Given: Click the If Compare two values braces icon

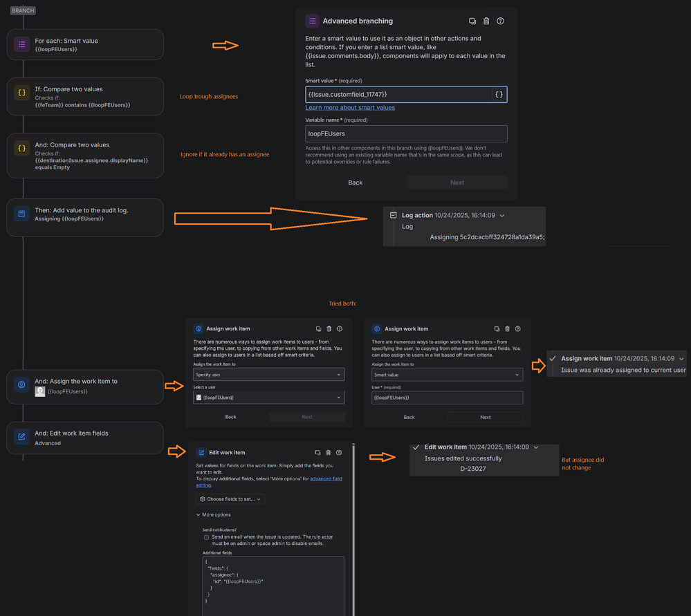Looking at the screenshot, I should (x=21, y=93).
